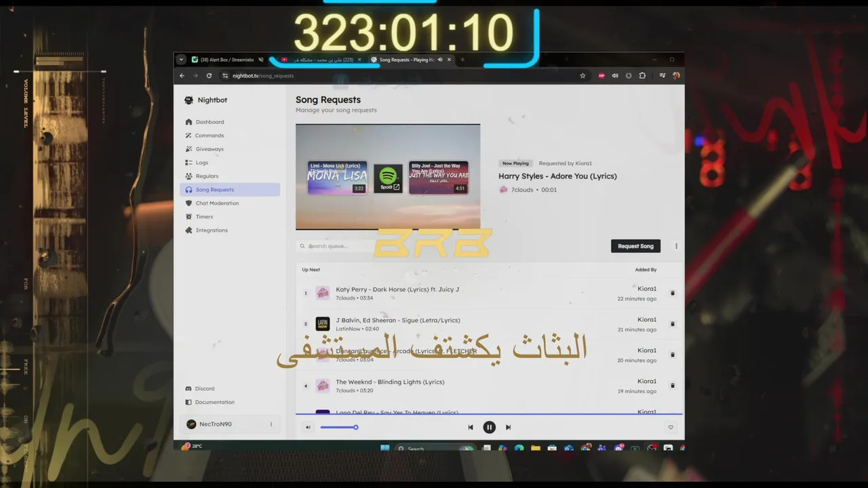The image size is (868, 488).
Task: Open Microsoft Edge from the taskbar
Action: [x=519, y=448]
